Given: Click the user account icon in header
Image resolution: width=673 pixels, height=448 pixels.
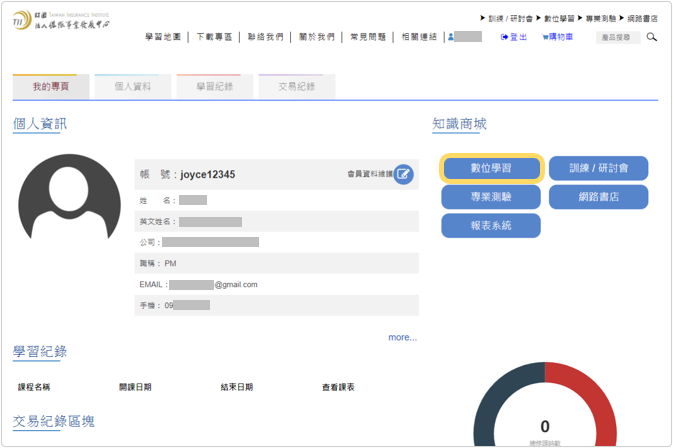Looking at the screenshot, I should click(x=453, y=37).
